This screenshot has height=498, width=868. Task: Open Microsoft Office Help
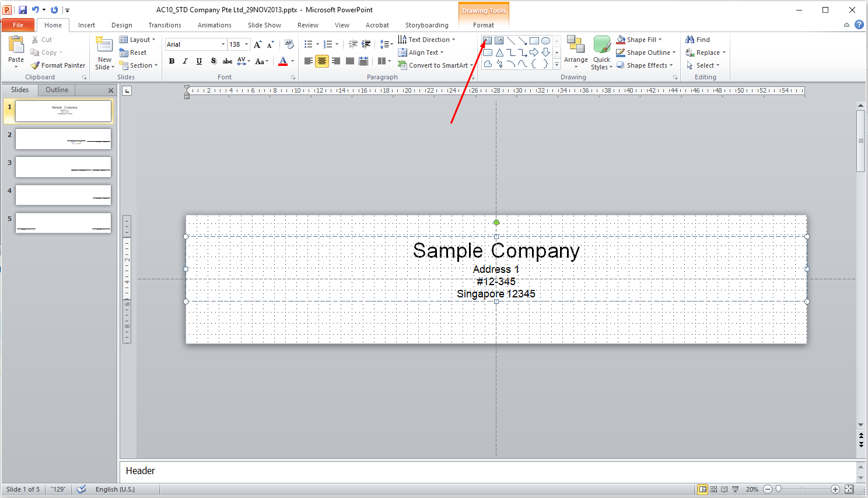tap(859, 24)
